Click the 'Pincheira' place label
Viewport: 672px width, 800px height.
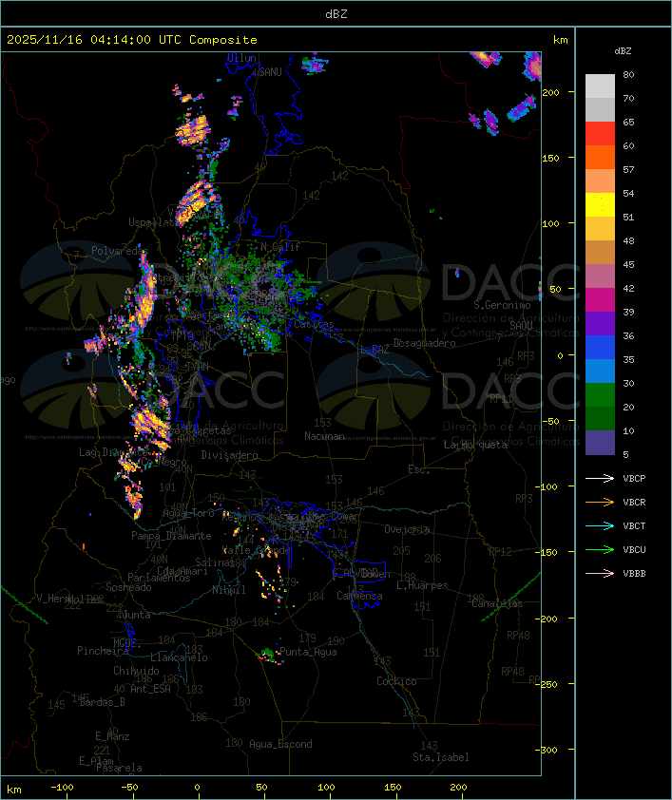(x=103, y=651)
